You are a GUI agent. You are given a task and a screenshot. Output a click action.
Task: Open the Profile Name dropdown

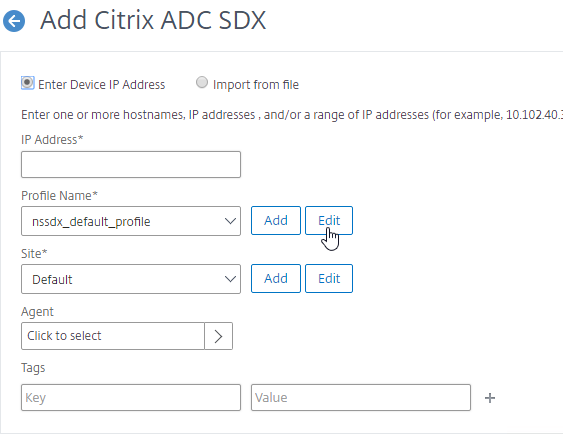click(131, 221)
